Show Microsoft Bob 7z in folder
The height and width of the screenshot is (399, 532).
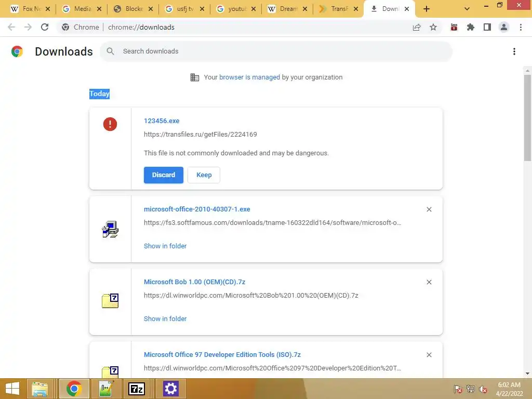point(165,319)
